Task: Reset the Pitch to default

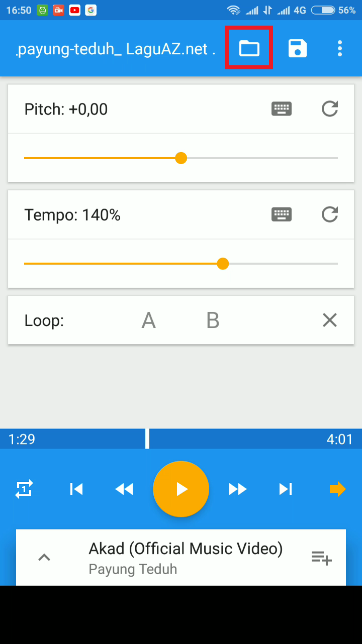Action: click(330, 109)
